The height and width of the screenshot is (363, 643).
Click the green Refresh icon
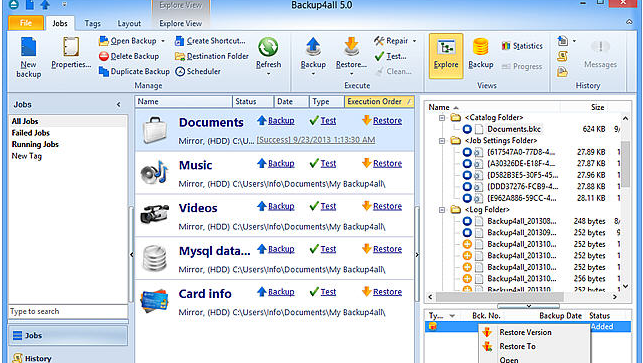[x=268, y=47]
